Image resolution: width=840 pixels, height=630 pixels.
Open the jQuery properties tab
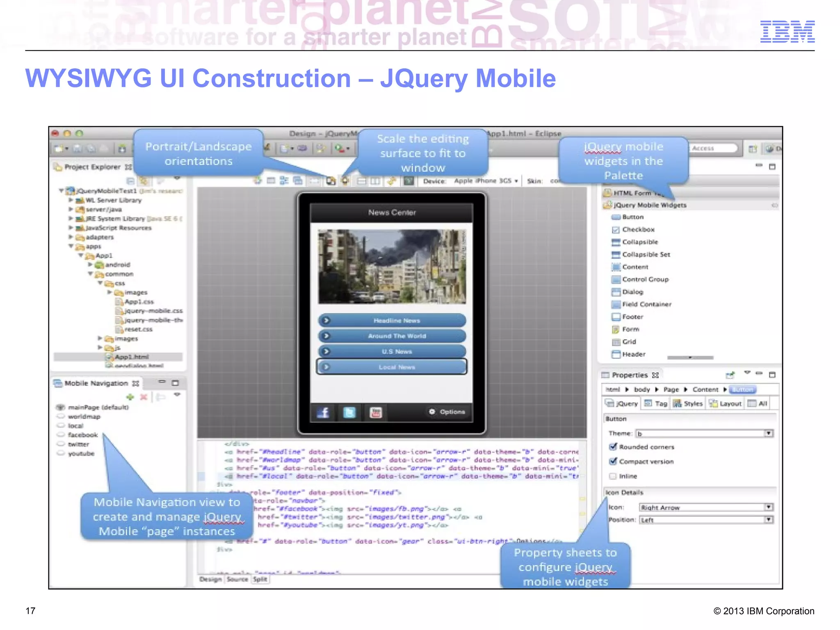click(622, 404)
